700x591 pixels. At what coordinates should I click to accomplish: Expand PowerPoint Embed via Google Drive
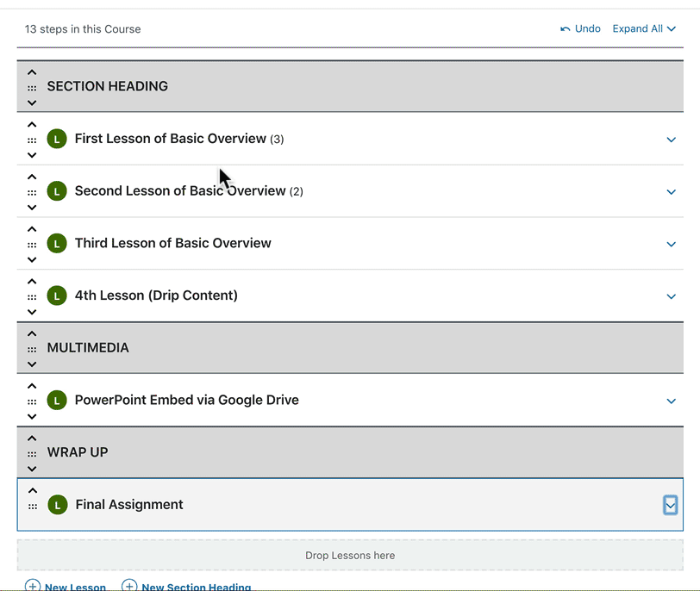point(671,401)
